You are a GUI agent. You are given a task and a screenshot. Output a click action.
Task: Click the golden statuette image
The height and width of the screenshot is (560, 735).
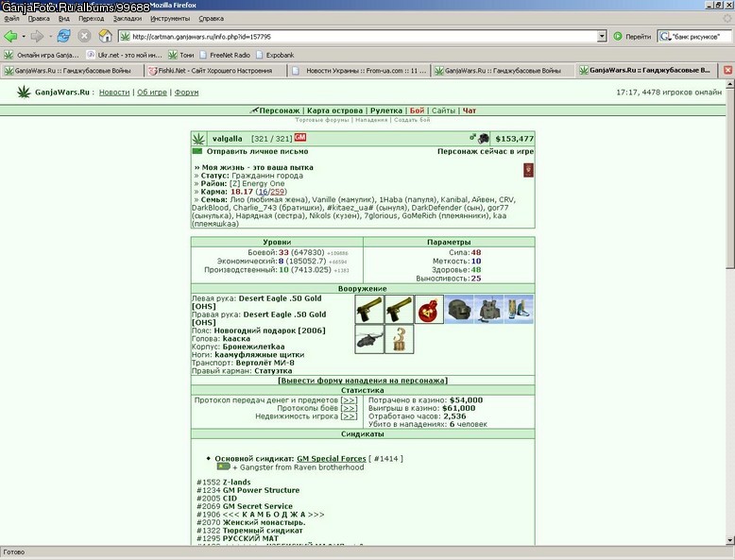click(399, 339)
